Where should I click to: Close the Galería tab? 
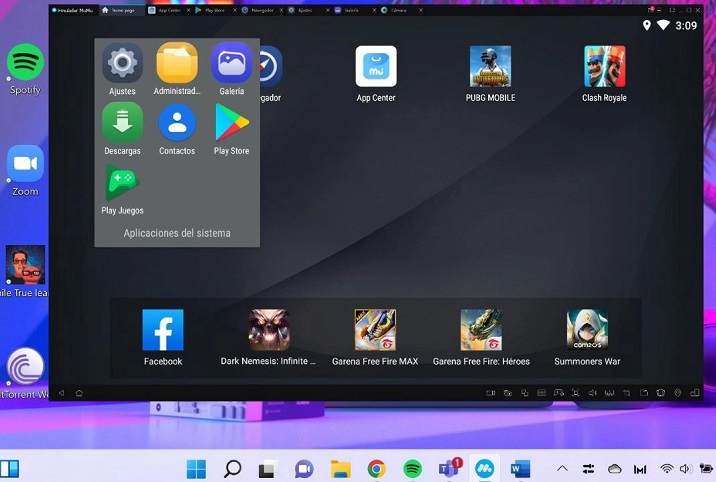point(374,10)
